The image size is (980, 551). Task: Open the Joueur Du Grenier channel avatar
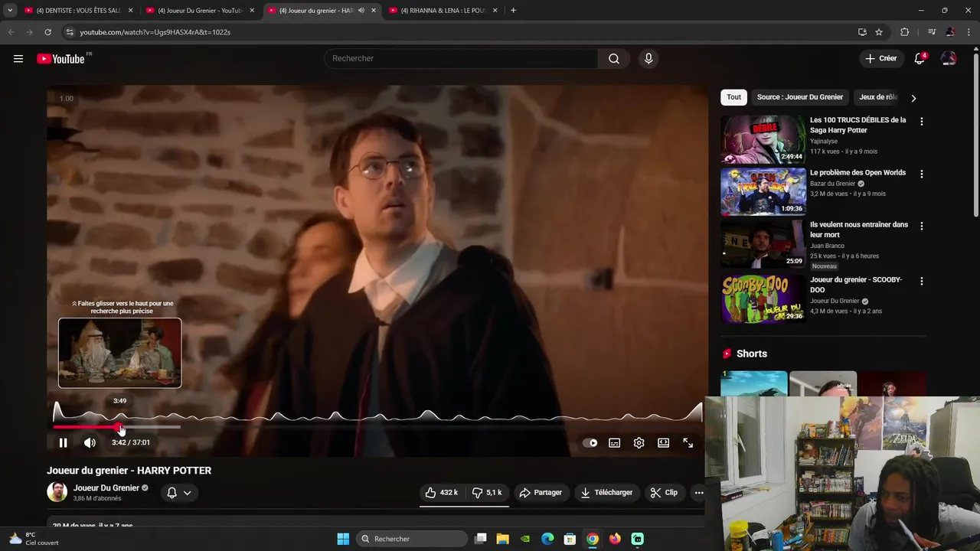pos(57,492)
